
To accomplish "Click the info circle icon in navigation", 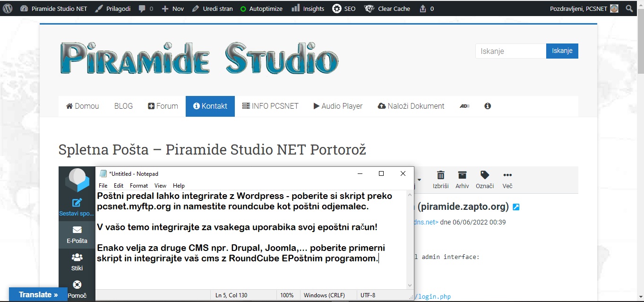I will point(488,106).
